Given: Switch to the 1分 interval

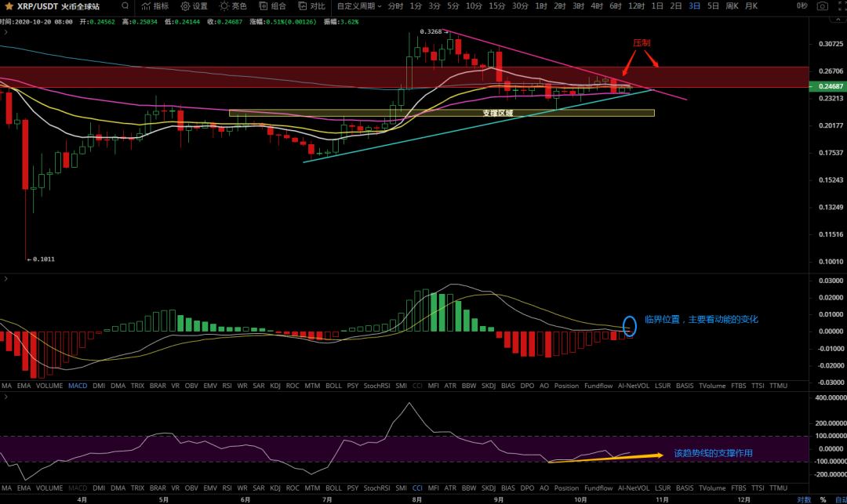Looking at the screenshot, I should click(416, 6).
